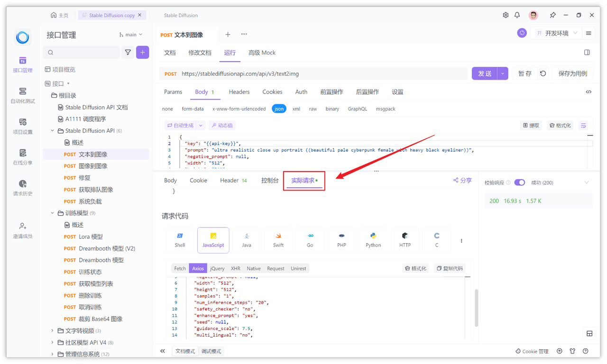Switch to the 修改文档 tab
This screenshot has height=364, width=607.
(200, 53)
